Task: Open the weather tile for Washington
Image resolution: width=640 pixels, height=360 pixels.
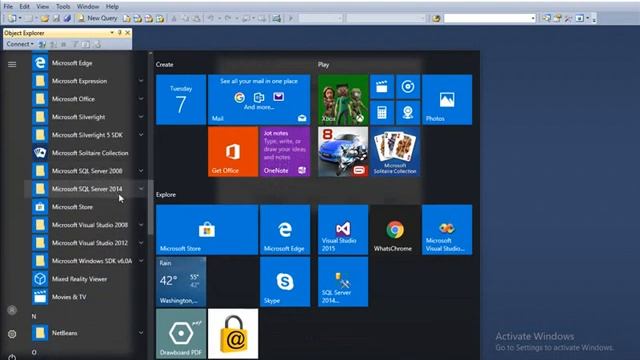Action: 181,282
